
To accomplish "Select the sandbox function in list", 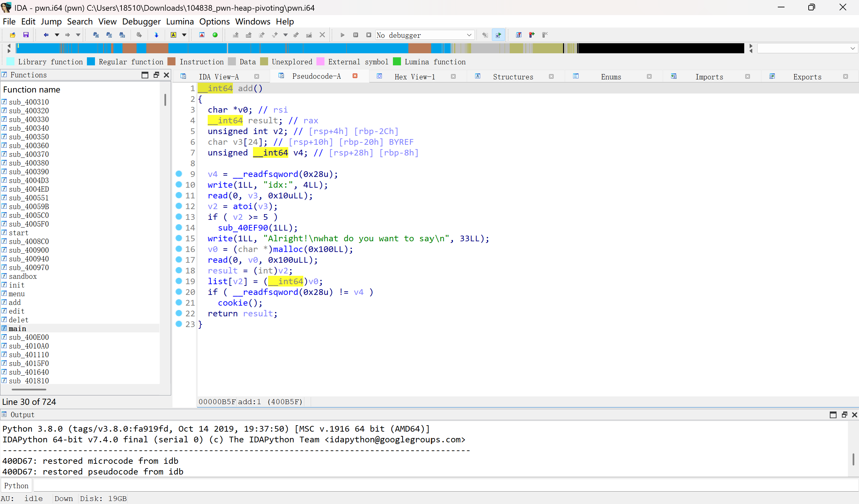I will pos(22,276).
